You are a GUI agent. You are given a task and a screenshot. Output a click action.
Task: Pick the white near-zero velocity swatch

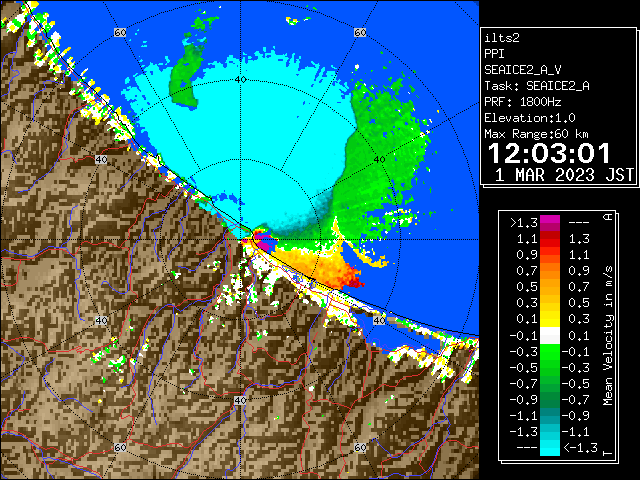point(550,336)
